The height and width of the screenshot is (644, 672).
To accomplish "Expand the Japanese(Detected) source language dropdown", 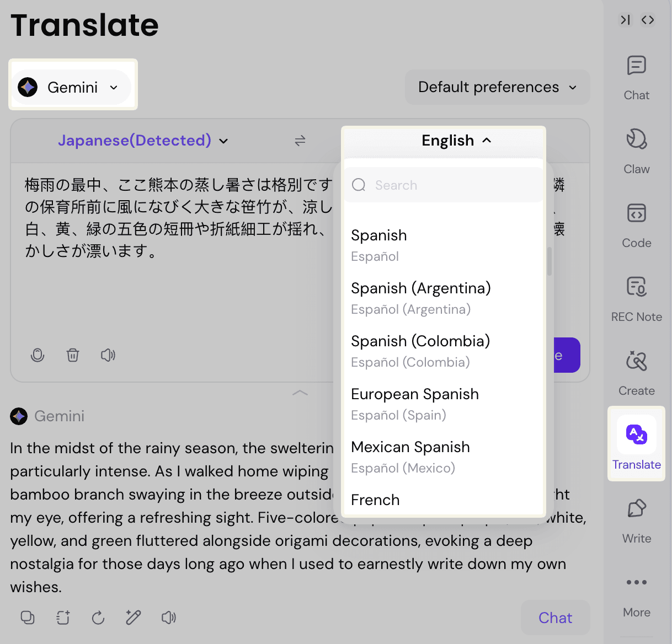I will [x=143, y=141].
